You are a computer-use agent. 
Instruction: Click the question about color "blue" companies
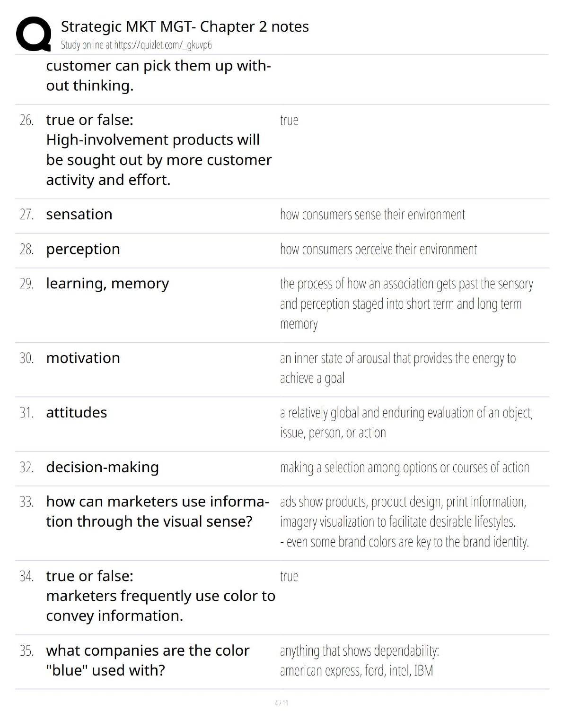[x=148, y=660]
